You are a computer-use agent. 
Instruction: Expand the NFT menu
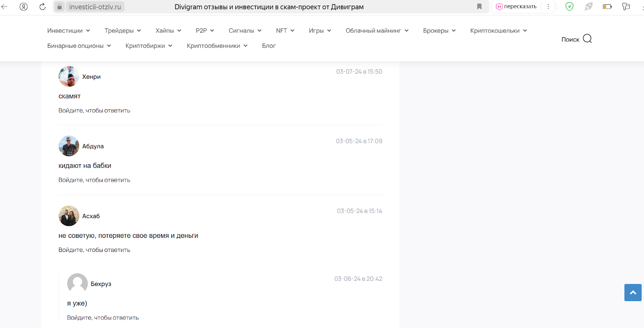point(285,31)
